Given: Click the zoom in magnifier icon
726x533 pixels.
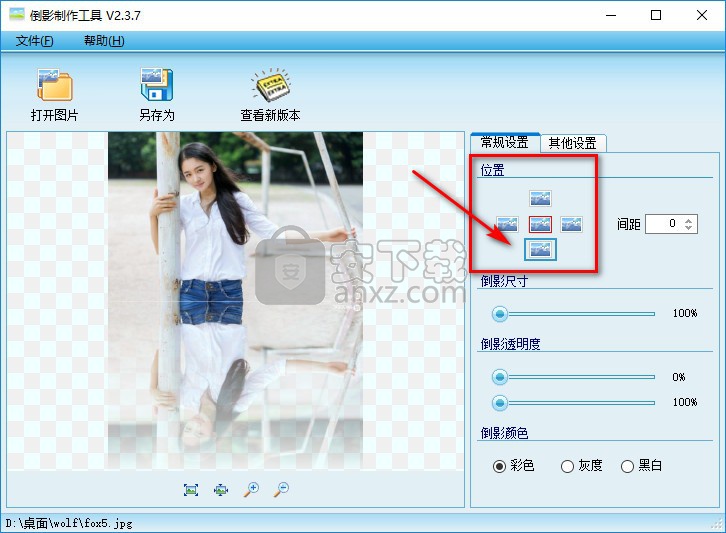Looking at the screenshot, I should click(251, 489).
